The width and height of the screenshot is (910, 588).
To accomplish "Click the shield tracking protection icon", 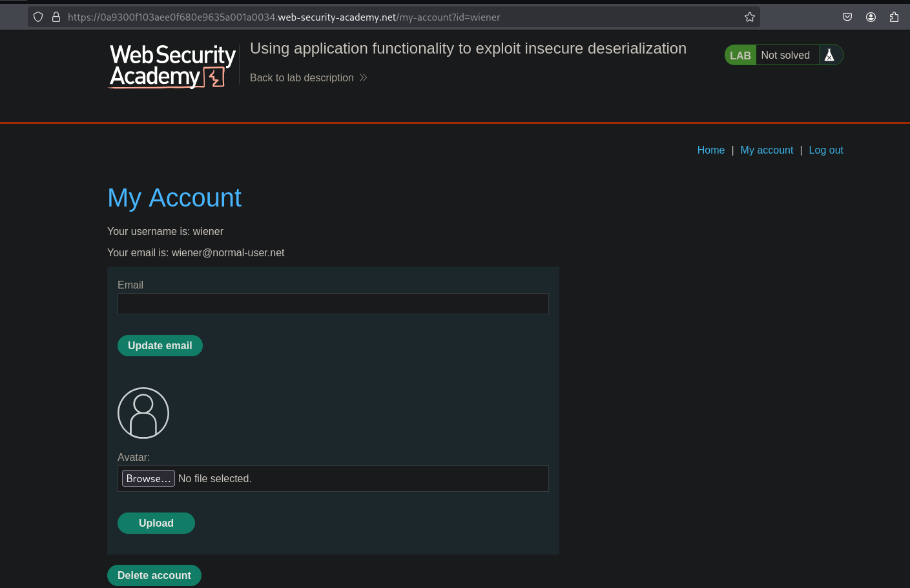I will 38,17.
